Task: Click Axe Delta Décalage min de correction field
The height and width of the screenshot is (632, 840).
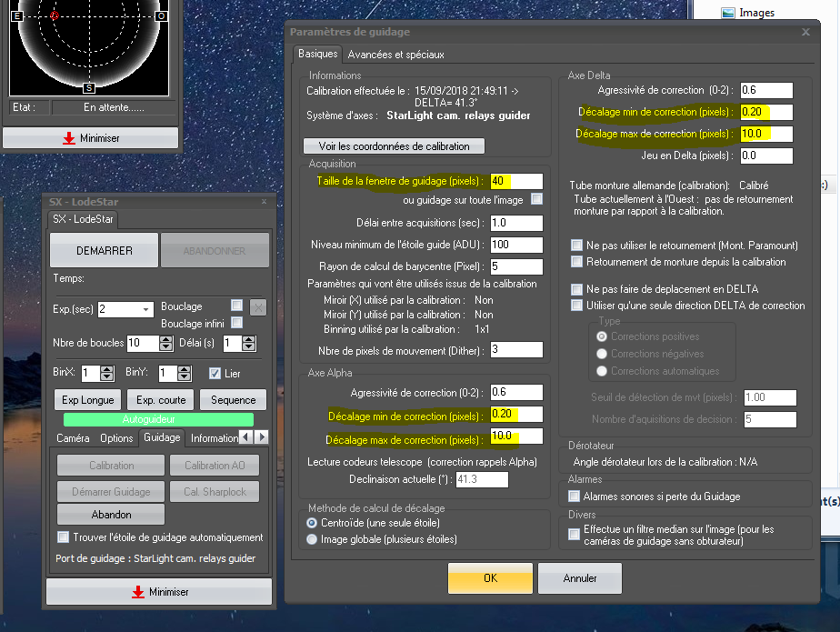Action: [x=766, y=112]
